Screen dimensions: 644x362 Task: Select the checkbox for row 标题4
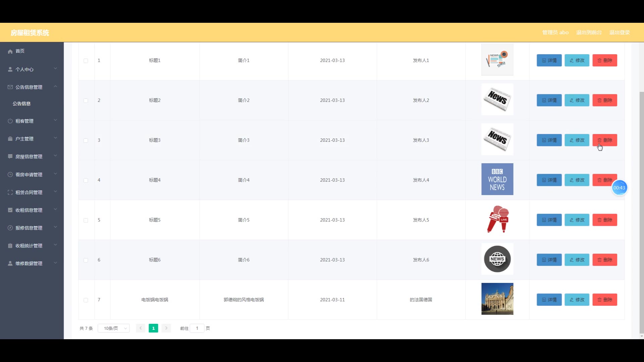coord(86,180)
